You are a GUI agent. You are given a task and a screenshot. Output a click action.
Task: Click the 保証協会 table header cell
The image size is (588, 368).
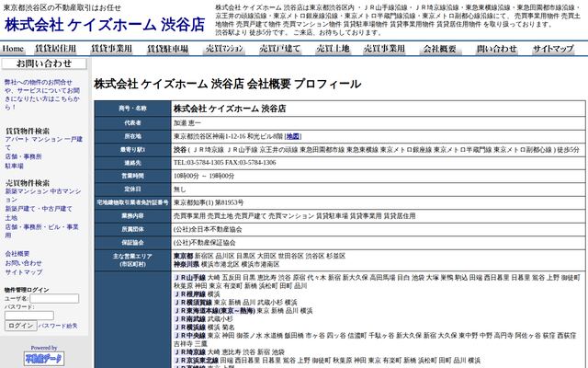(x=132, y=243)
